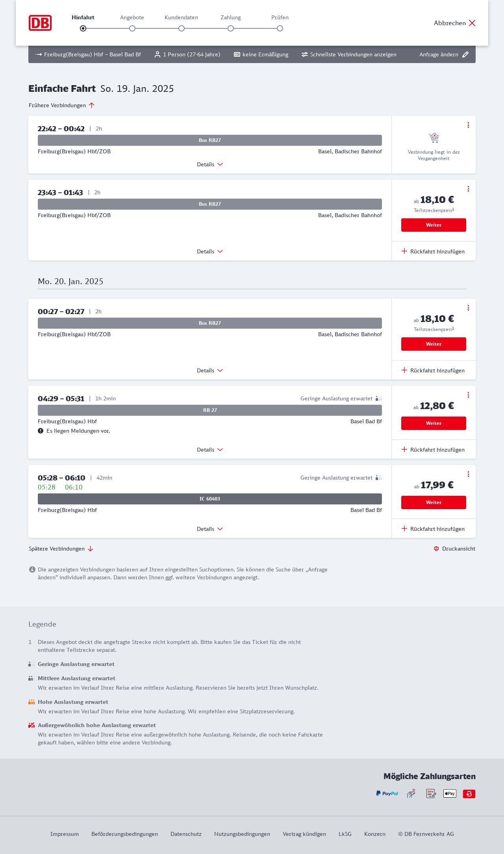This screenshot has height=854, width=504.
Task: Click the printer icon for Druckansicht
Action: pos(436,549)
